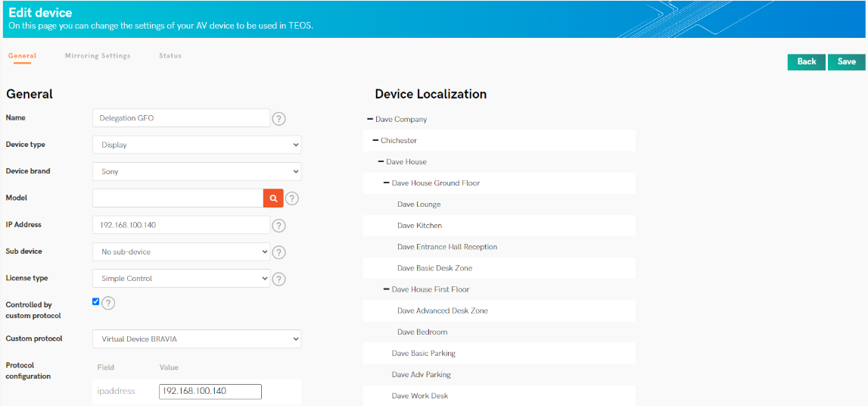
Task: Click the help icon beside Model search
Action: (x=292, y=198)
